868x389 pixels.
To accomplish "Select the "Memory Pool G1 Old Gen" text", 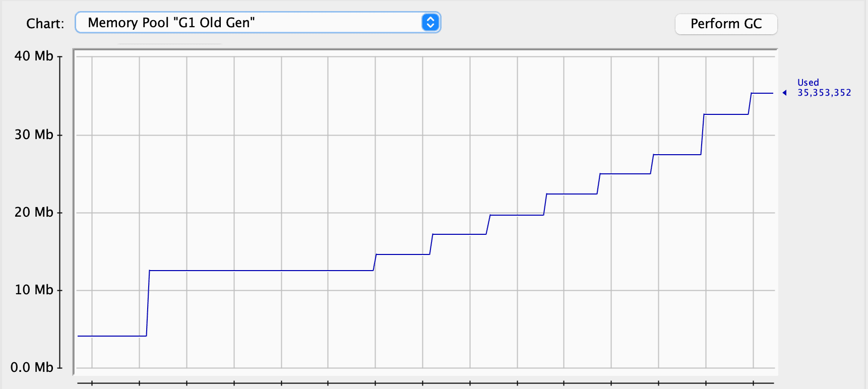I will pyautogui.click(x=171, y=23).
